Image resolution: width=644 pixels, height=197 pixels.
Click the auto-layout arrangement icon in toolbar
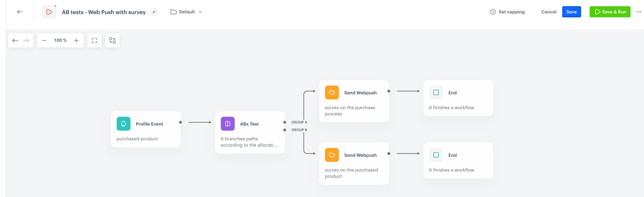point(112,40)
